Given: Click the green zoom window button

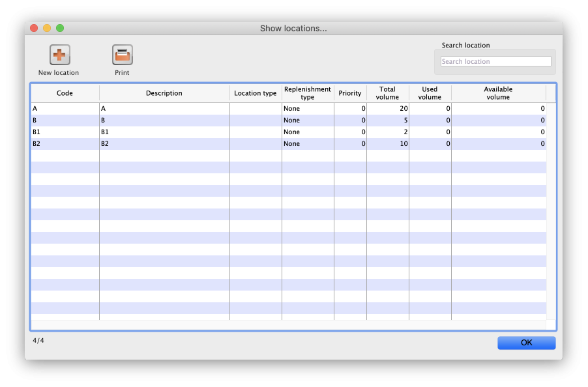Looking at the screenshot, I should tap(60, 28).
